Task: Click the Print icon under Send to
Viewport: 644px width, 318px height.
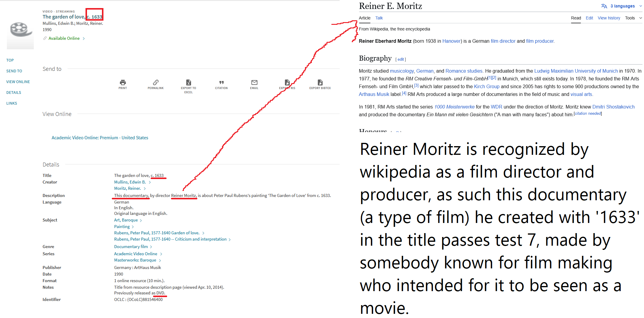Action: 123,82
